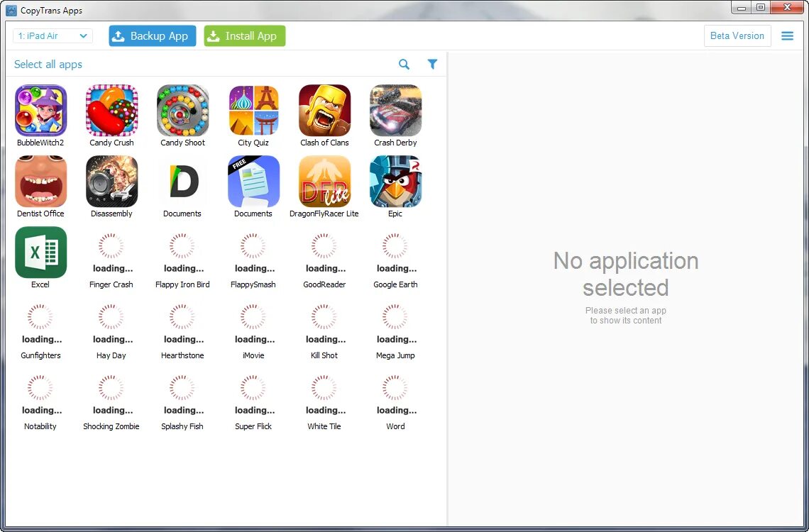Select the Documents app with D logo
Image resolution: width=809 pixels, height=532 pixels.
(182, 182)
